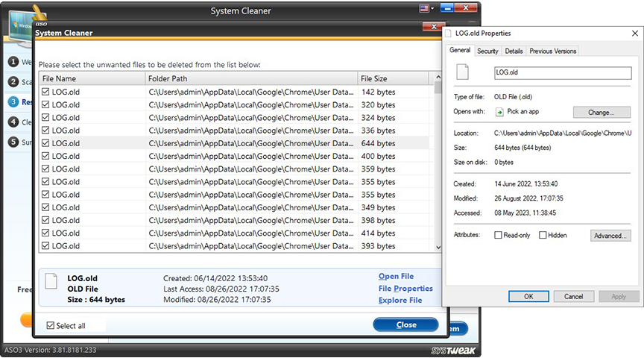Uncheck LOG.old with 324 bytes
This screenshot has height=358, width=644.
point(45,117)
